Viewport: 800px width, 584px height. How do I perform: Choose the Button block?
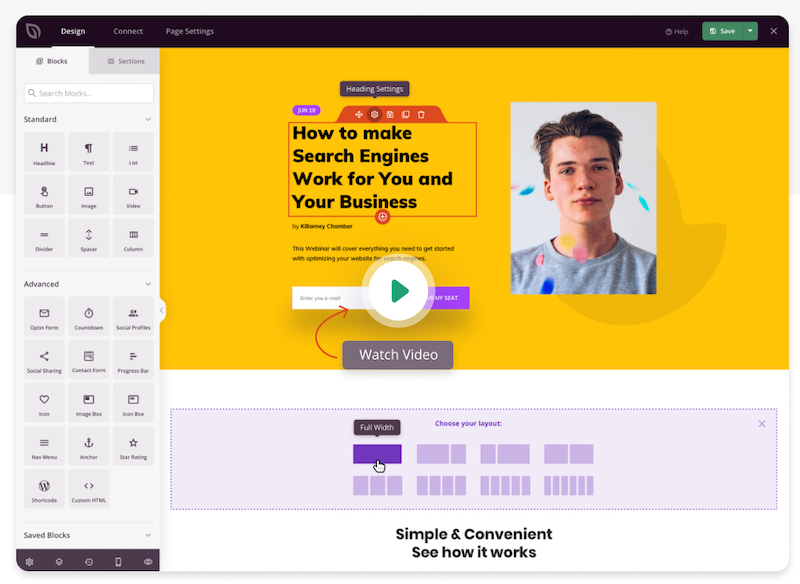tap(44, 195)
